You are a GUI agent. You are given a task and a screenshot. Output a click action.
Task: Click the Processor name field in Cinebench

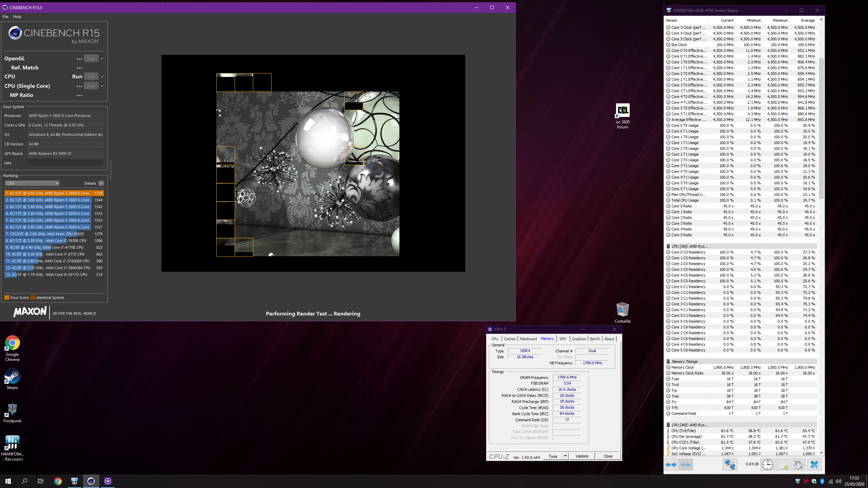65,116
